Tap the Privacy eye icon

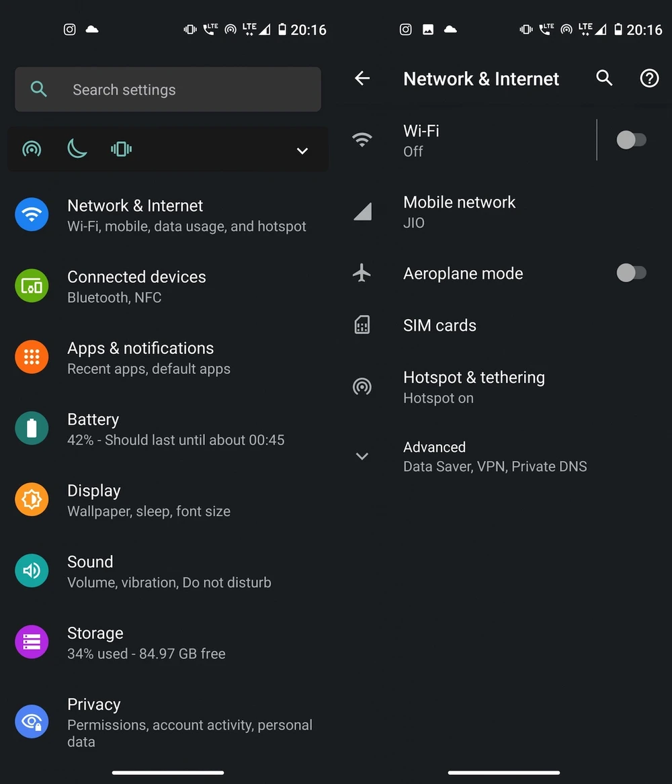click(32, 722)
